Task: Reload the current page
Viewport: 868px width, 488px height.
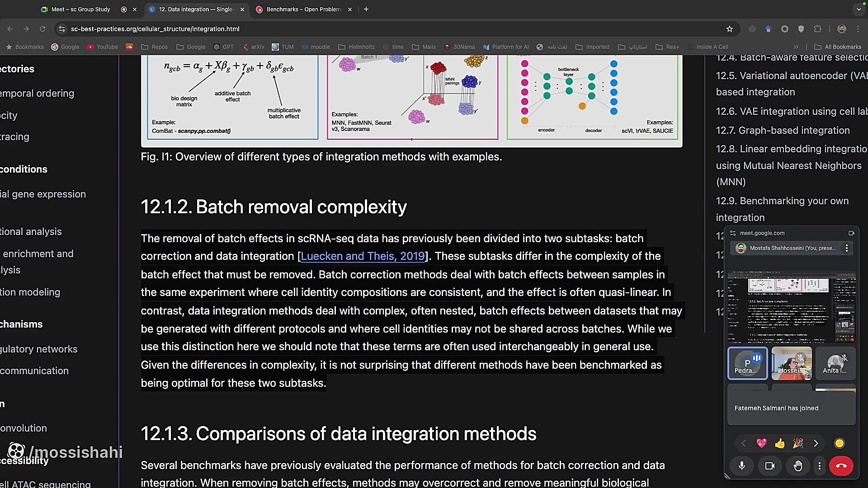Action: click(x=42, y=29)
